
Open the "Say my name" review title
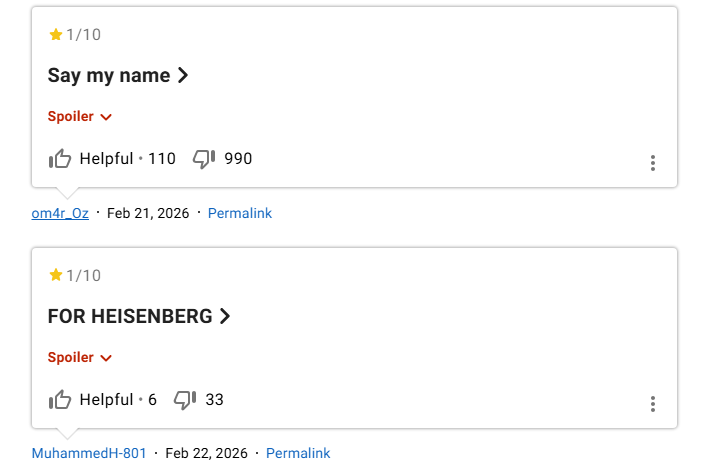(110, 75)
